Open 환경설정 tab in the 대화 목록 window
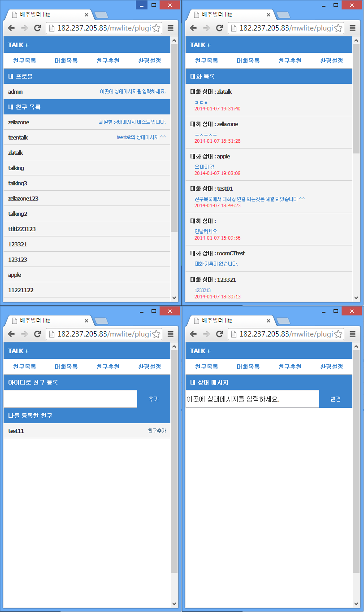 pyautogui.click(x=331, y=61)
